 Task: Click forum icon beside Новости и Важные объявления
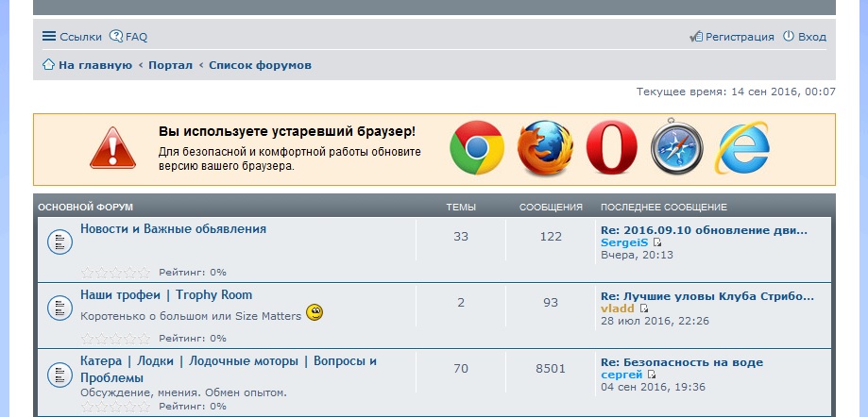click(x=60, y=243)
